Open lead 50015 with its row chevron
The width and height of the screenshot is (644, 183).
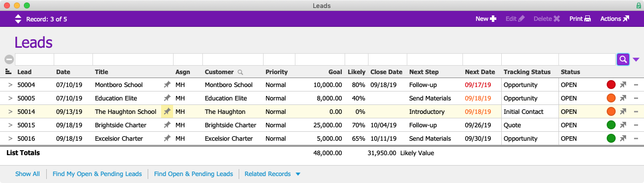pos(10,125)
